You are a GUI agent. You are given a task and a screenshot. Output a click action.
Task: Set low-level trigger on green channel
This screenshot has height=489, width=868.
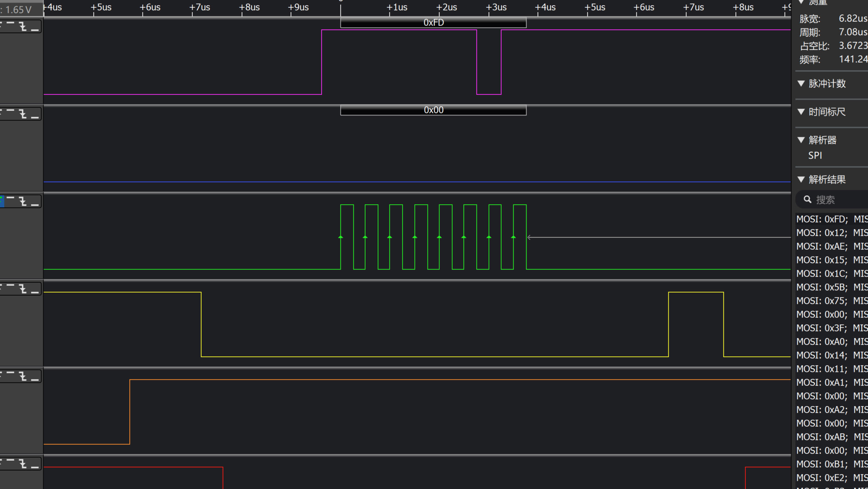[x=35, y=205]
